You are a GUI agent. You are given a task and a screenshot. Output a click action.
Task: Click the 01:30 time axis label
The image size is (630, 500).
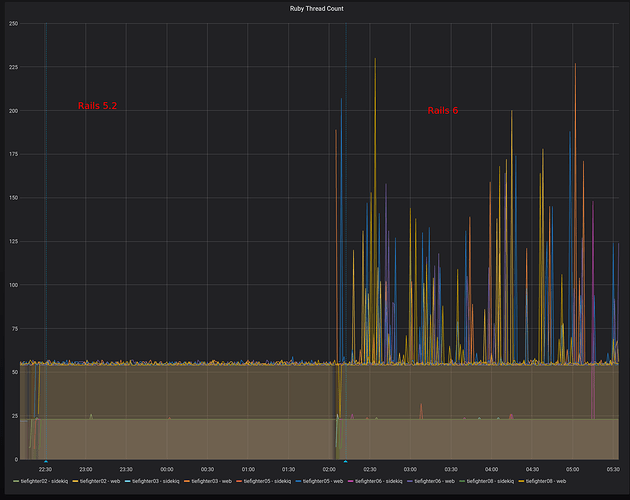click(288, 469)
